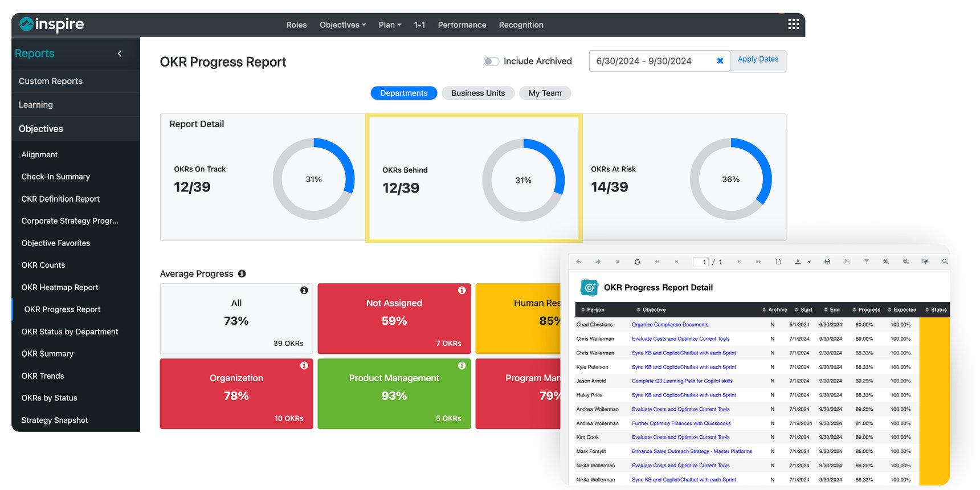Select the Business Units filter pill
The width and height of the screenshot is (980, 490).
(x=477, y=93)
